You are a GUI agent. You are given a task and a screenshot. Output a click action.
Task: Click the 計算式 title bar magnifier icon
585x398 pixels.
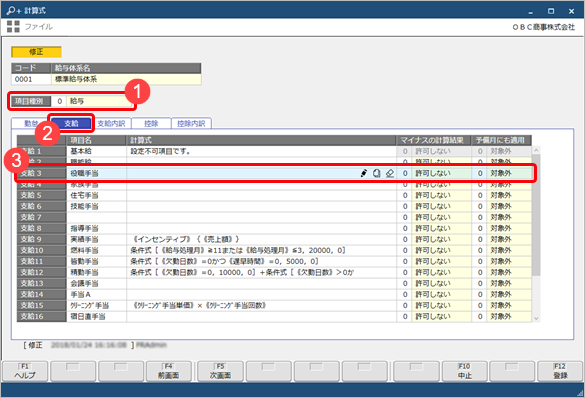pyautogui.click(x=13, y=10)
